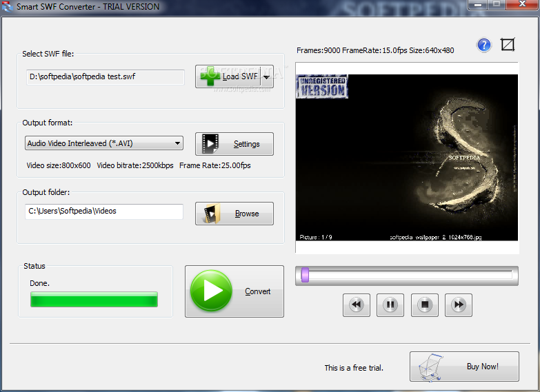This screenshot has height=392, width=540.
Task: Click the 'Frame Rate:25.00fps' text
Action: pyautogui.click(x=215, y=165)
